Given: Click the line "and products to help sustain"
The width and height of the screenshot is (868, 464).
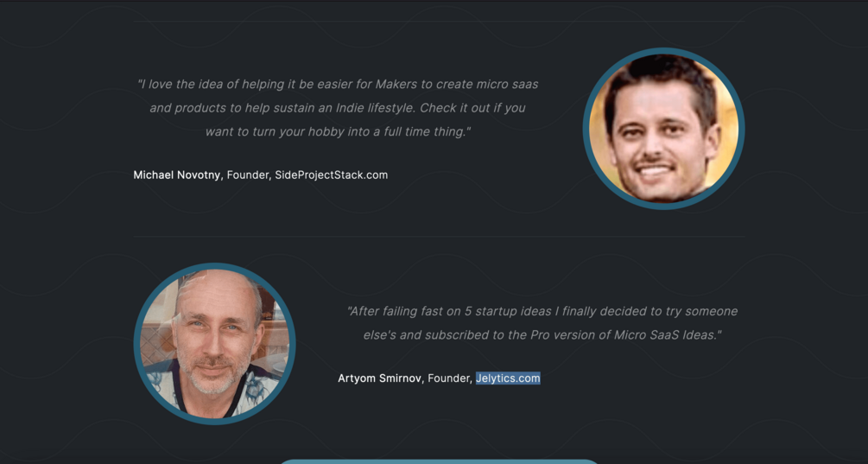Looking at the screenshot, I should click(x=338, y=108).
